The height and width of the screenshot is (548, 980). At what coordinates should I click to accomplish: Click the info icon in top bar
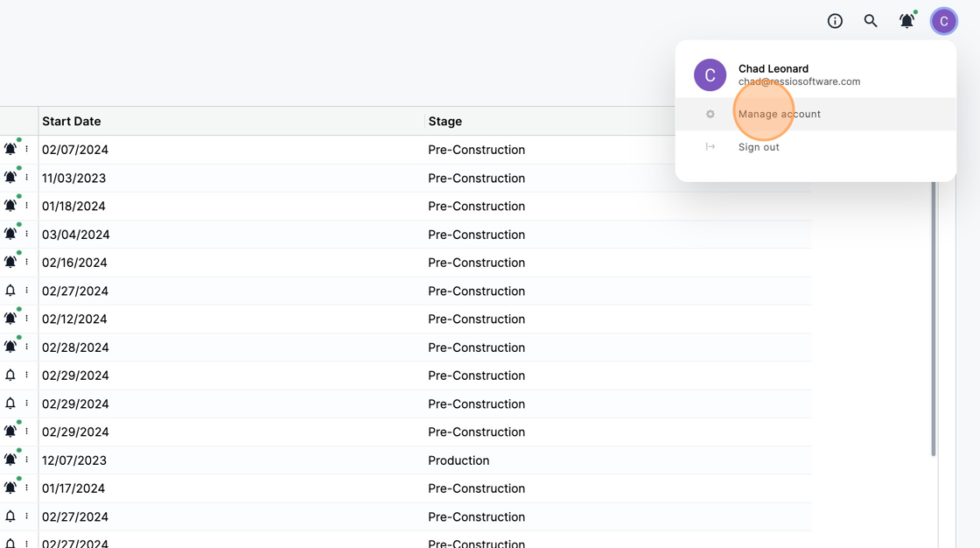835,20
